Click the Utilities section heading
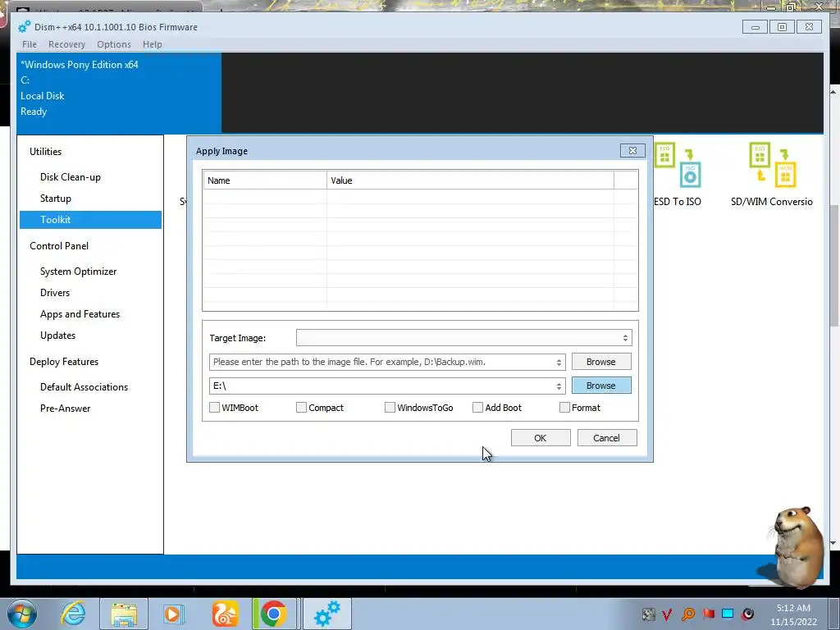 [46, 152]
